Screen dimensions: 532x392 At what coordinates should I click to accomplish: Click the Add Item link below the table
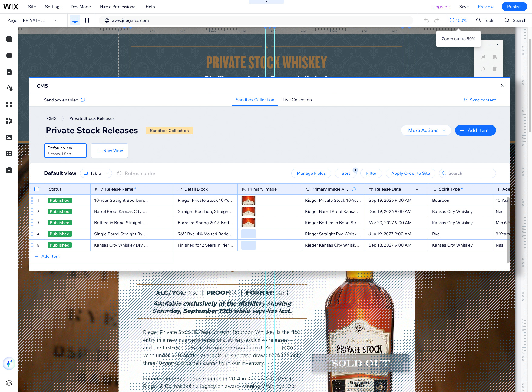point(48,256)
